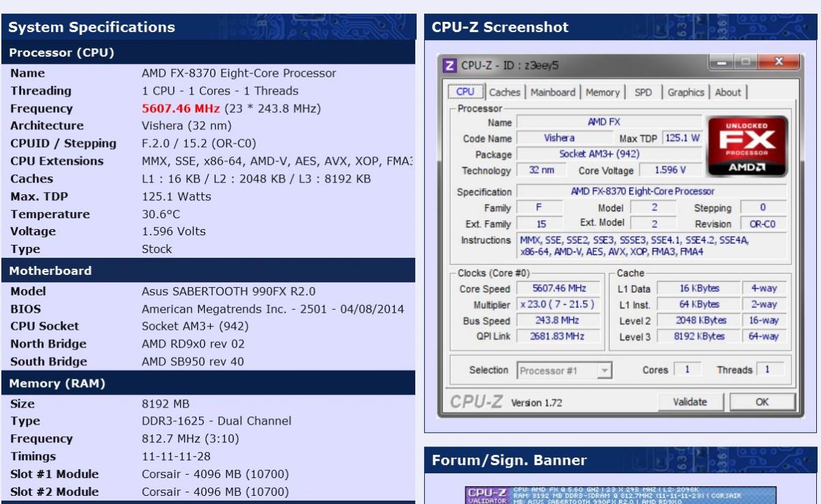Viewport: 821px width, 504px height.
Task: Click the 11-11-11-28 timings text
Action: coord(176,456)
